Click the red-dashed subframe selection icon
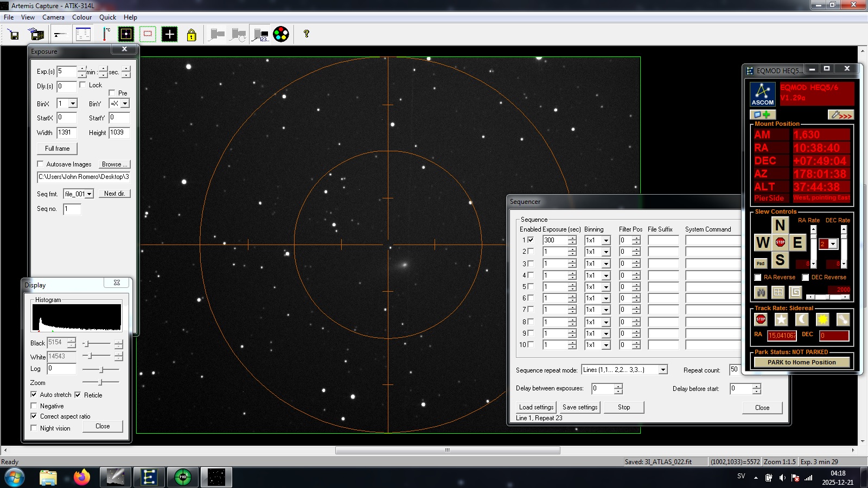Viewport: 868px width, 488px height. (148, 34)
